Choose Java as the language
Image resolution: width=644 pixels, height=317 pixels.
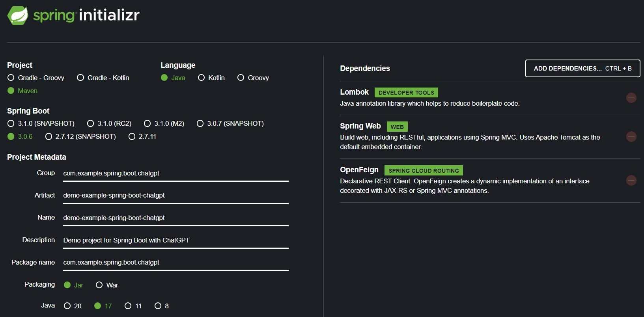pos(173,78)
